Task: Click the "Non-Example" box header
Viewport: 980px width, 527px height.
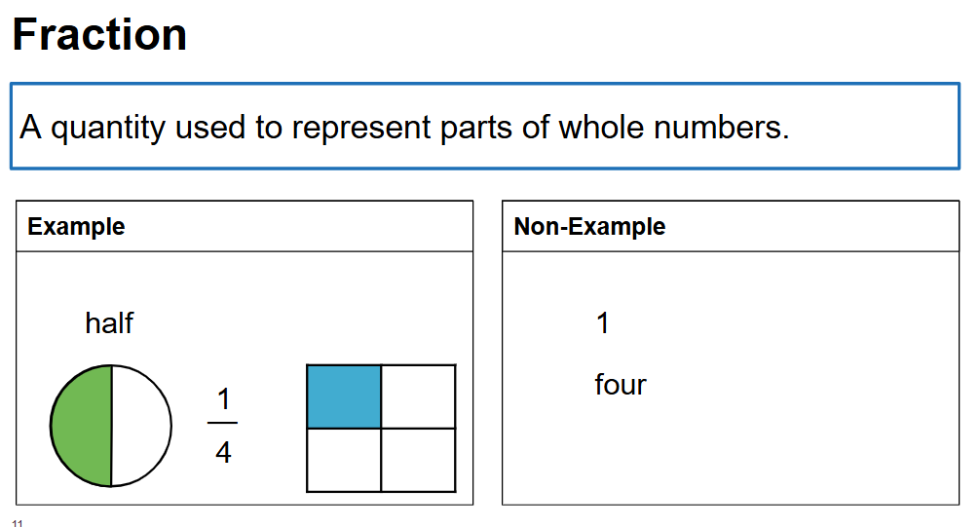Action: click(589, 227)
